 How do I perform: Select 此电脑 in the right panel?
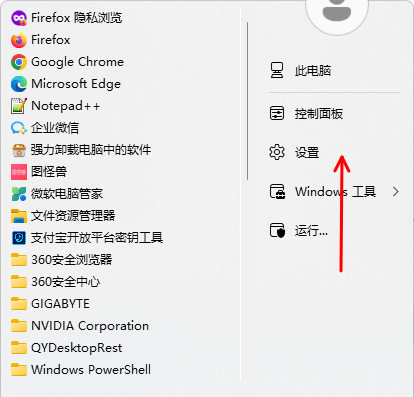pyautogui.click(x=300, y=71)
